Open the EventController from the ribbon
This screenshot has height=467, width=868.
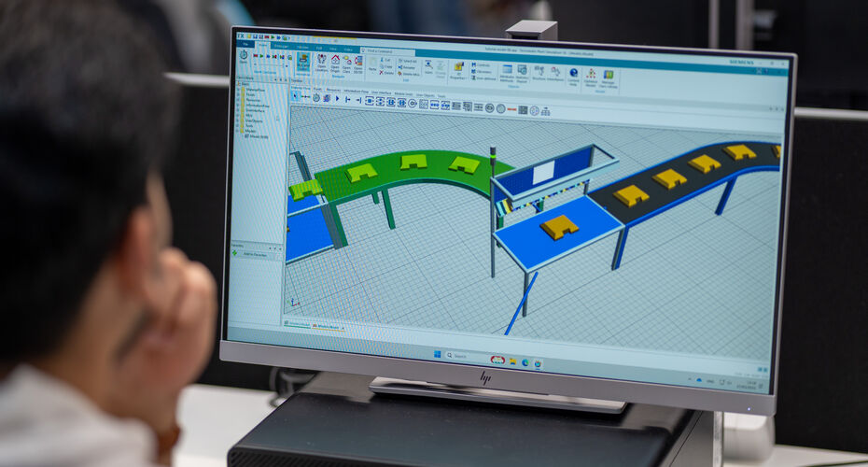click(244, 56)
